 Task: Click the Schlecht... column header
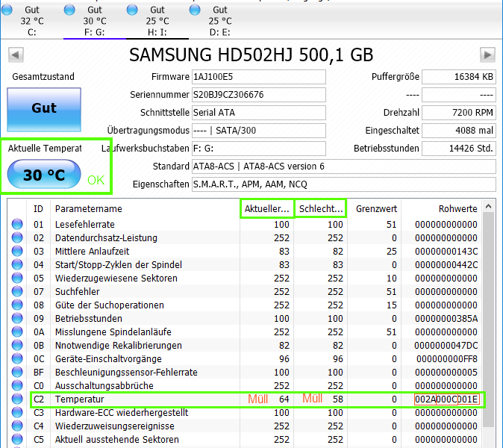pyautogui.click(x=320, y=209)
